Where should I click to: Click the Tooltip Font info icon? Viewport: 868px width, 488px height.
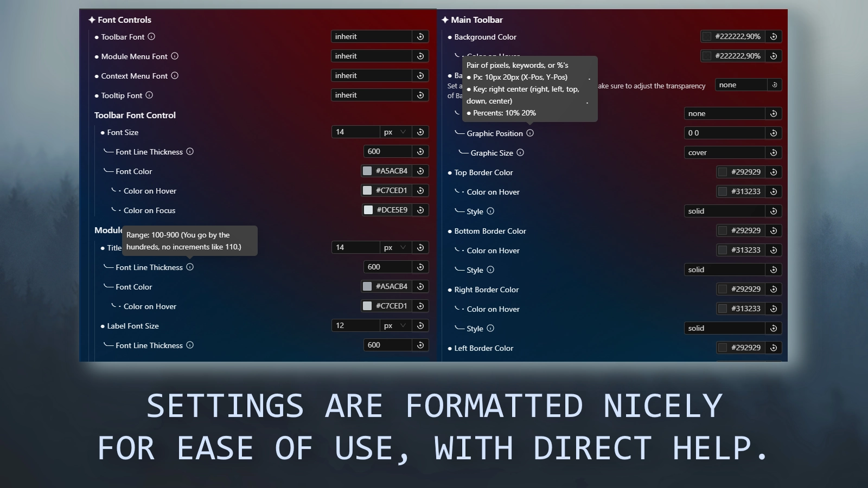tap(149, 95)
